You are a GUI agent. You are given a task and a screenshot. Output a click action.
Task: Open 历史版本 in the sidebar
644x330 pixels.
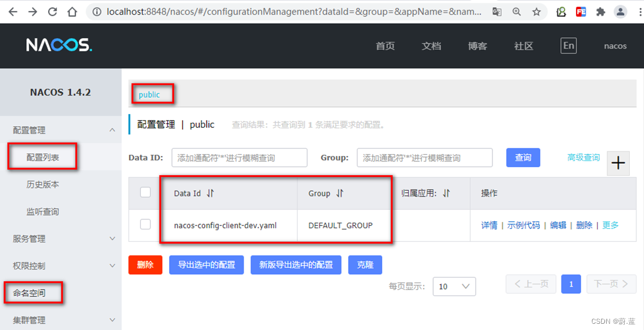43,185
